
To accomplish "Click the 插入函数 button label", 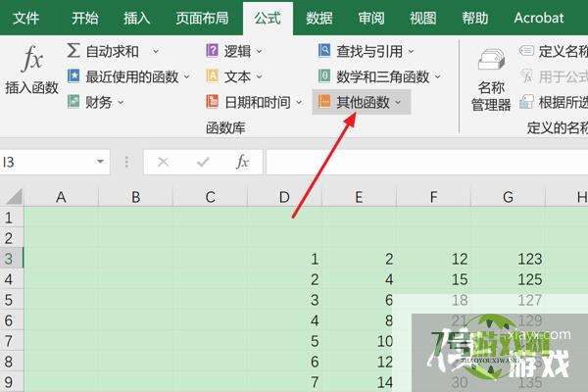I will 31,88.
